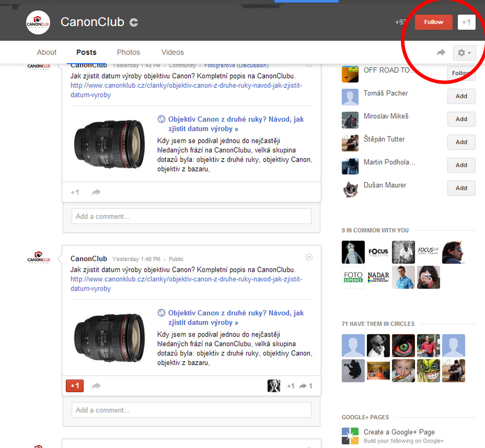Screen dimensions: 485x448
Task: Switch to the About tab
Action: (47, 52)
